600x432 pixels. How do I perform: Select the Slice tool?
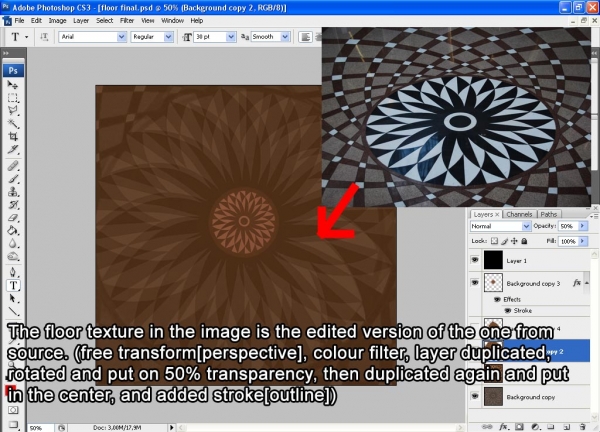[13, 150]
